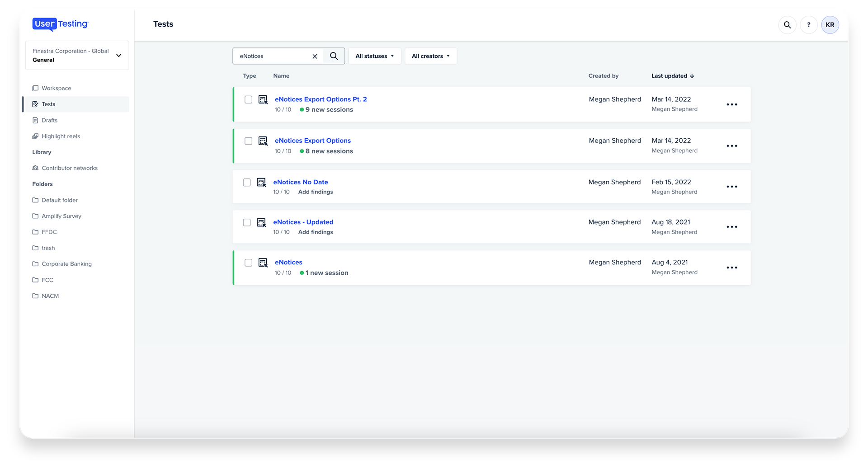Screen dimensions: 868x469
Task: Open Workspace in the sidebar
Action: point(56,88)
